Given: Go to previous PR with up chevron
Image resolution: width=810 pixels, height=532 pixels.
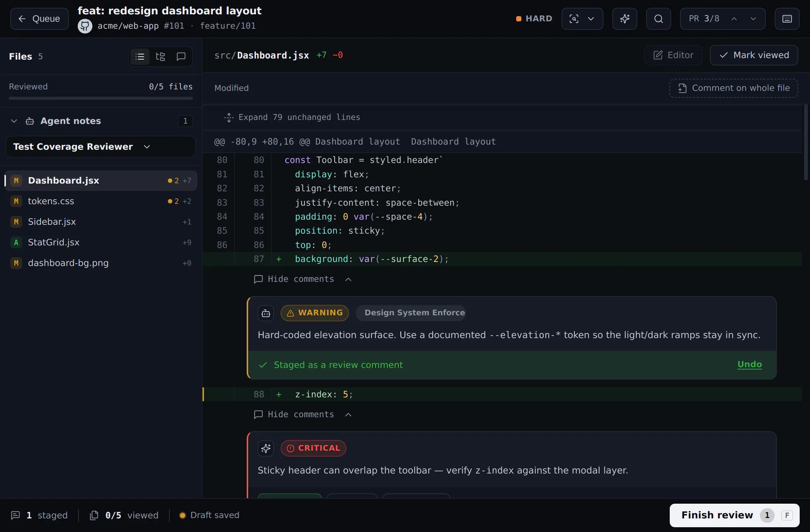Looking at the screenshot, I should click(x=734, y=19).
